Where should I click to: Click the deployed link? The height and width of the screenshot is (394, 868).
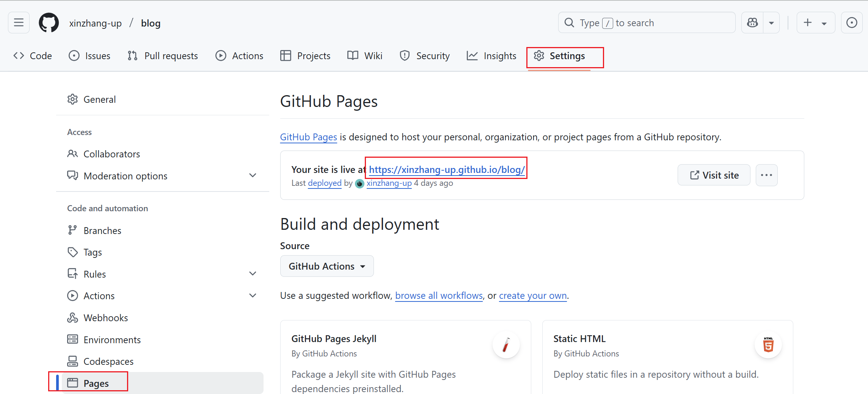[325, 183]
